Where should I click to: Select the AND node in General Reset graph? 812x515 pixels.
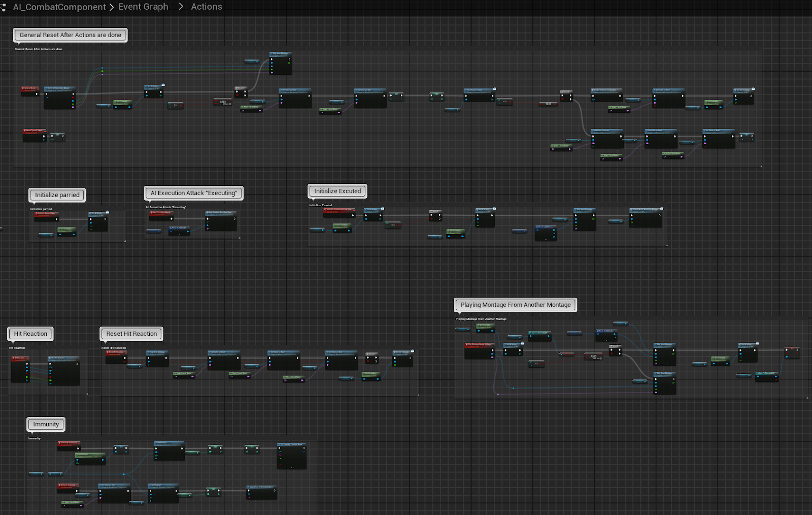223,102
